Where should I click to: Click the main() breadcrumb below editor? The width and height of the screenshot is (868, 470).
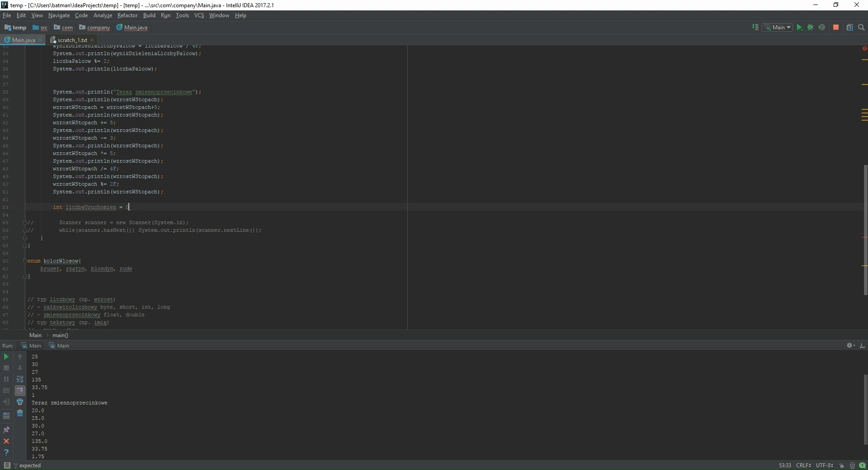click(60, 335)
